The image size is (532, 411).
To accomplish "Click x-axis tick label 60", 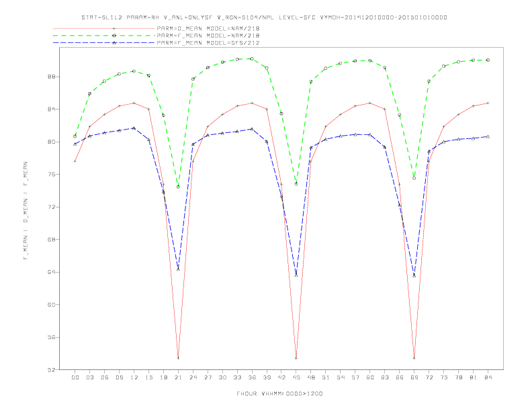I will pyautogui.click(x=370, y=377).
